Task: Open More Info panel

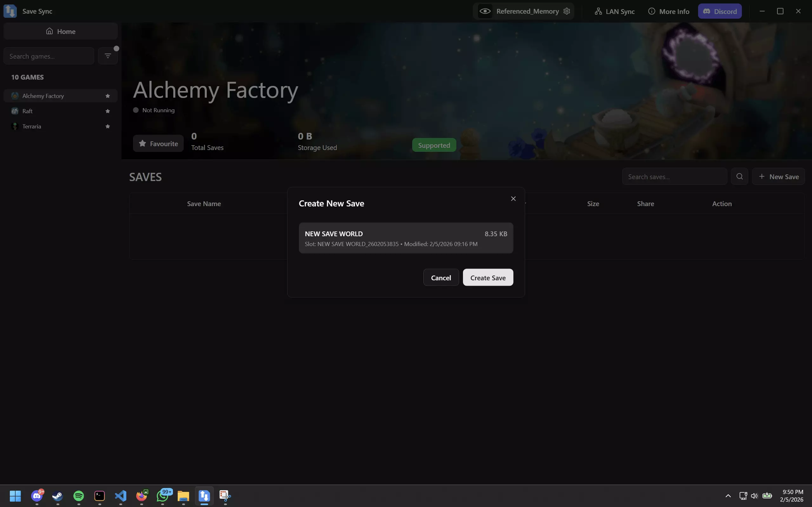Action: point(669,11)
